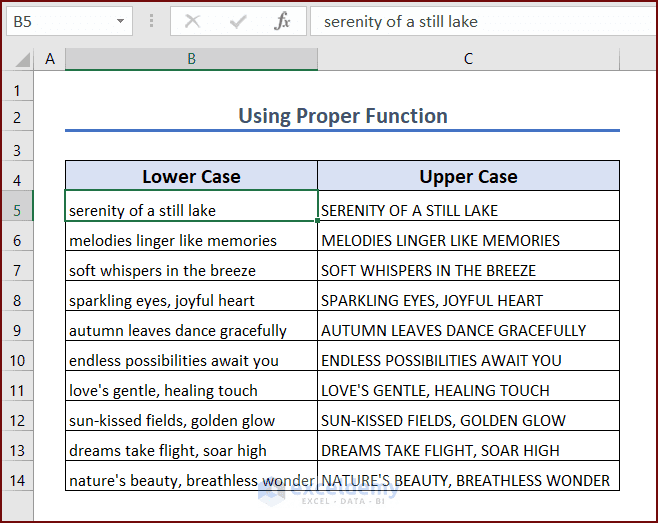The width and height of the screenshot is (658, 523).
Task: Click the formula bar text field
Action: (483, 21)
